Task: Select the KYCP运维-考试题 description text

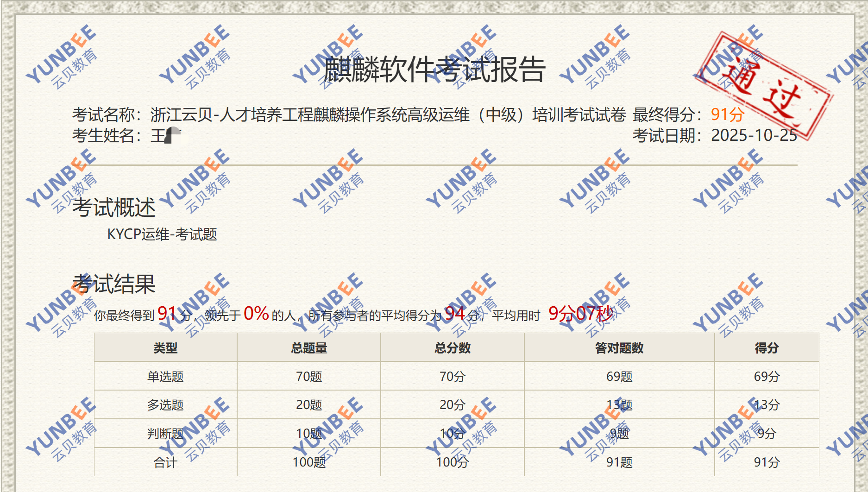Action: pyautogui.click(x=162, y=234)
